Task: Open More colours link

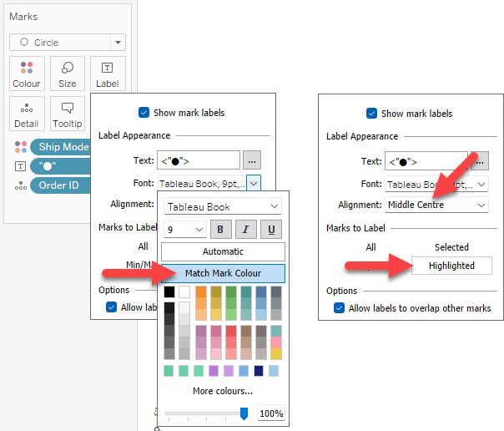Action: (x=223, y=391)
